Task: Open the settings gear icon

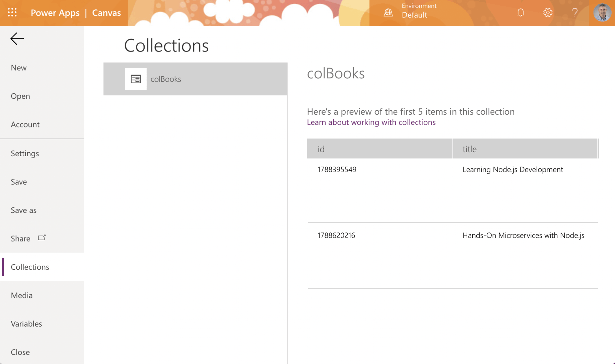Action: [x=548, y=13]
